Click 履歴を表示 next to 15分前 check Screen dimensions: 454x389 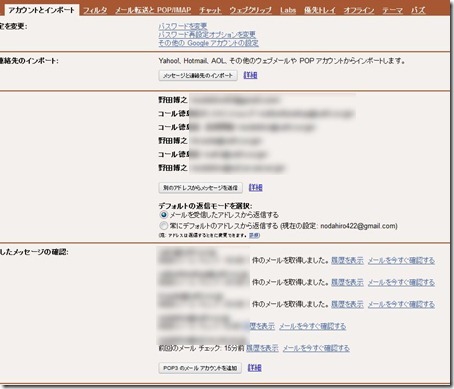[x=262, y=348]
